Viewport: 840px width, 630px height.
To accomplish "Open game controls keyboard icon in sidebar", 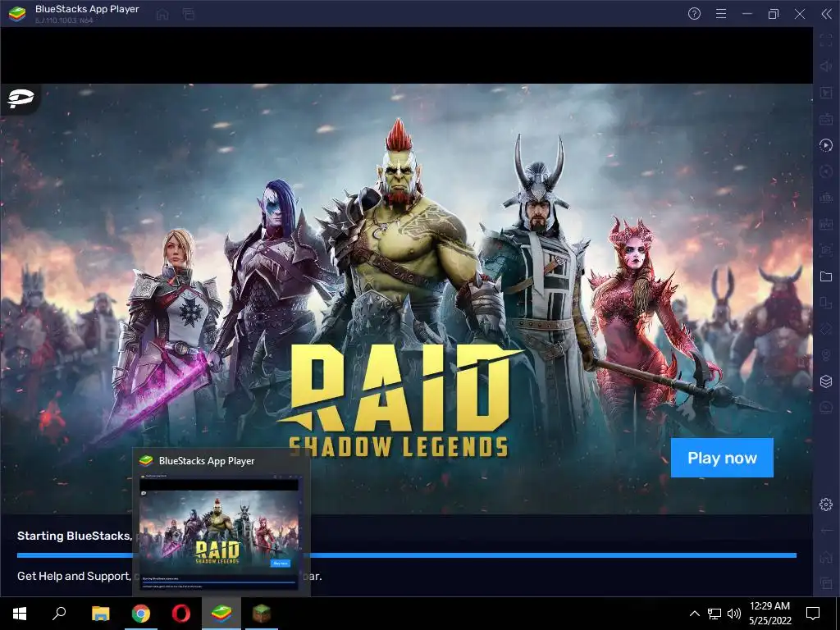I will click(x=825, y=119).
